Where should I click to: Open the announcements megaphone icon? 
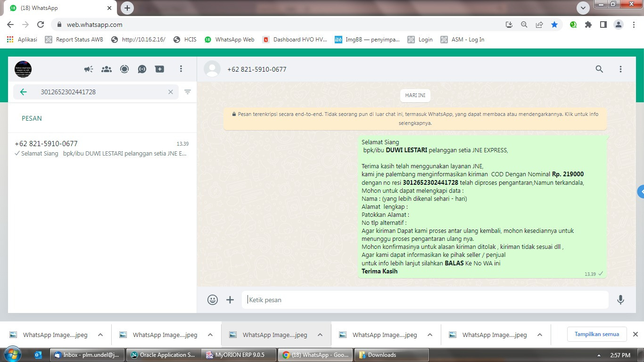click(89, 69)
